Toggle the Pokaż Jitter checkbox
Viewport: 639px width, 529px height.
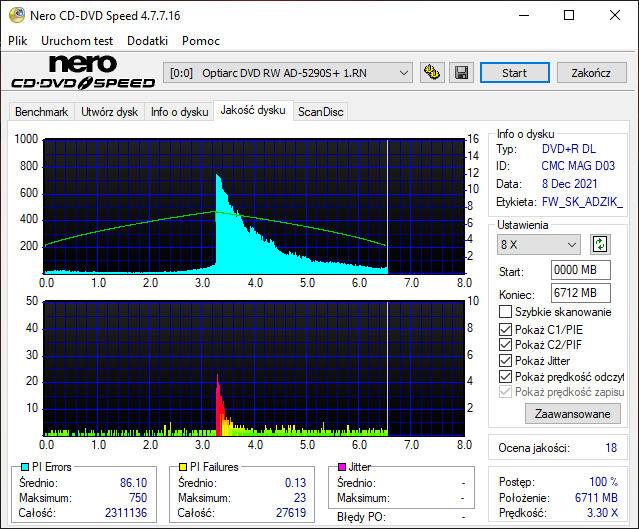(505, 361)
